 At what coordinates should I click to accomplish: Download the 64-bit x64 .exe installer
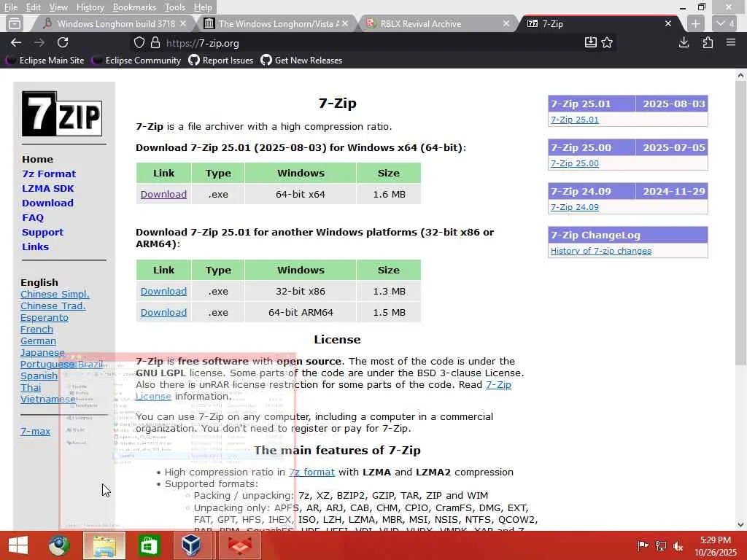pyautogui.click(x=163, y=194)
